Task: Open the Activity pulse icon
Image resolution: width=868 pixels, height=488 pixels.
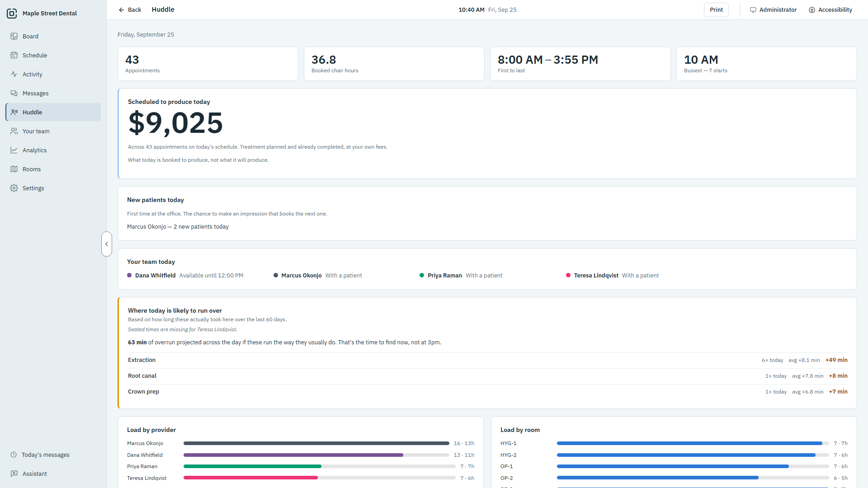Action: tap(14, 74)
